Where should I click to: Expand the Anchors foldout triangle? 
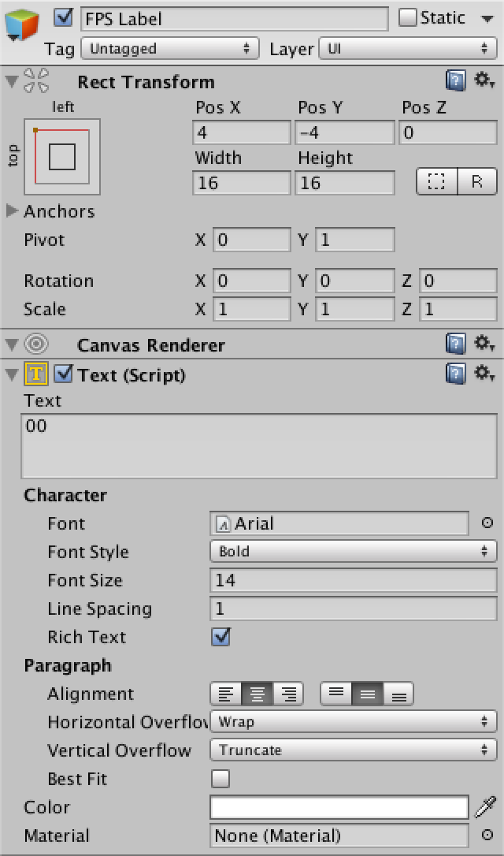pyautogui.click(x=13, y=210)
